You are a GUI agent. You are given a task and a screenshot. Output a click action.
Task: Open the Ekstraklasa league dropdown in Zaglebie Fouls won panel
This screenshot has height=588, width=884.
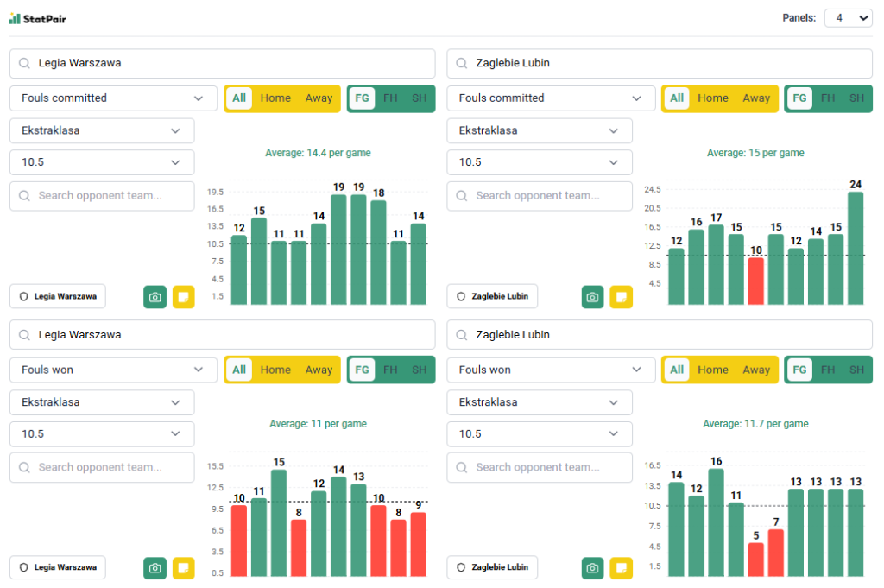tap(540, 402)
